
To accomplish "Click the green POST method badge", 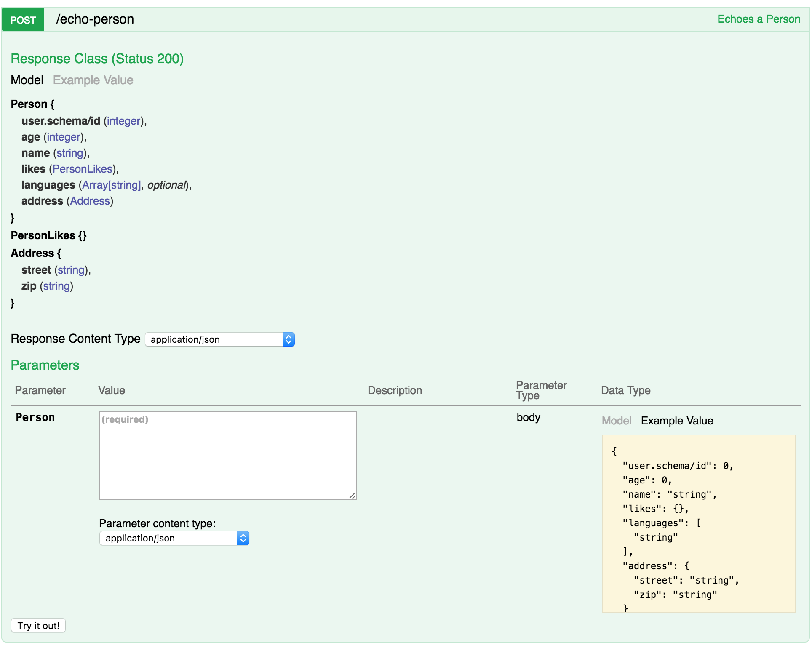I will pos(23,20).
